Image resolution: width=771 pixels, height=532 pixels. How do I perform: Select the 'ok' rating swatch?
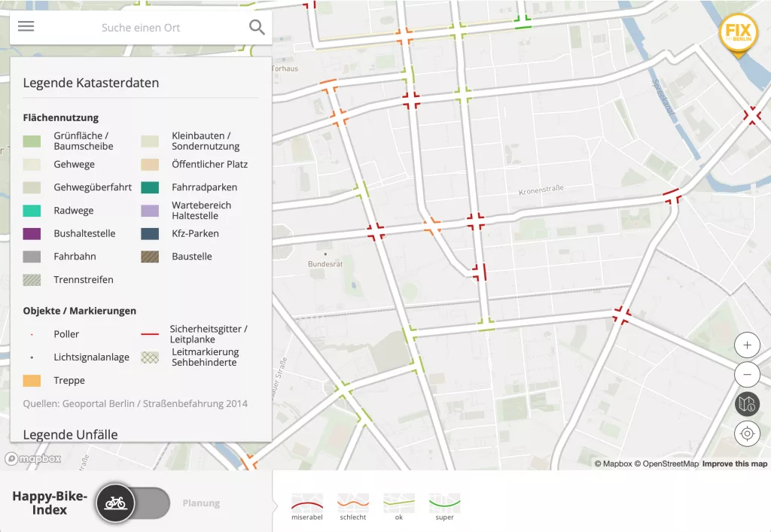click(398, 500)
